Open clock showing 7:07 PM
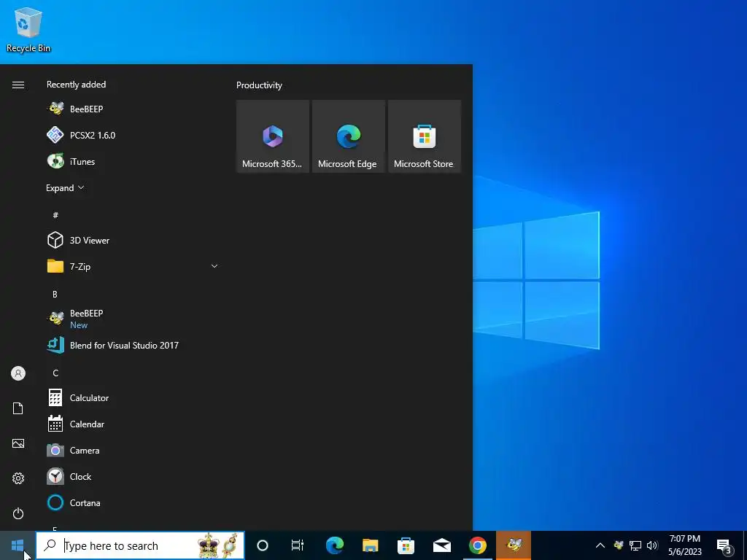747x560 pixels. tap(684, 545)
